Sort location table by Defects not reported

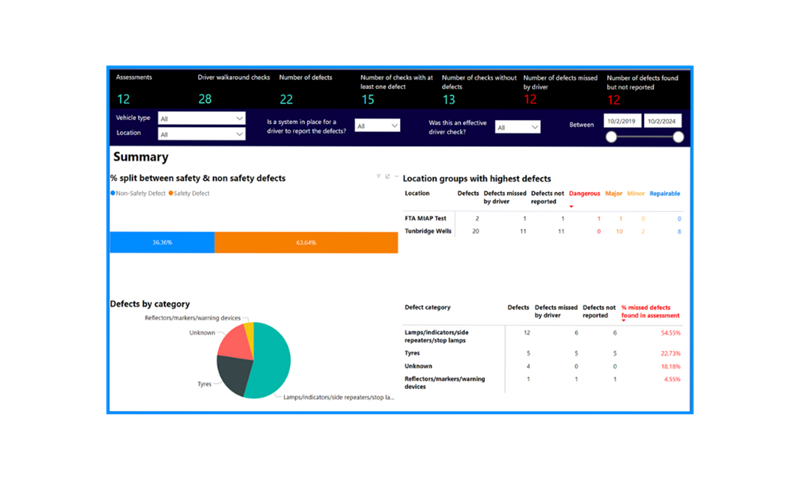(x=547, y=197)
